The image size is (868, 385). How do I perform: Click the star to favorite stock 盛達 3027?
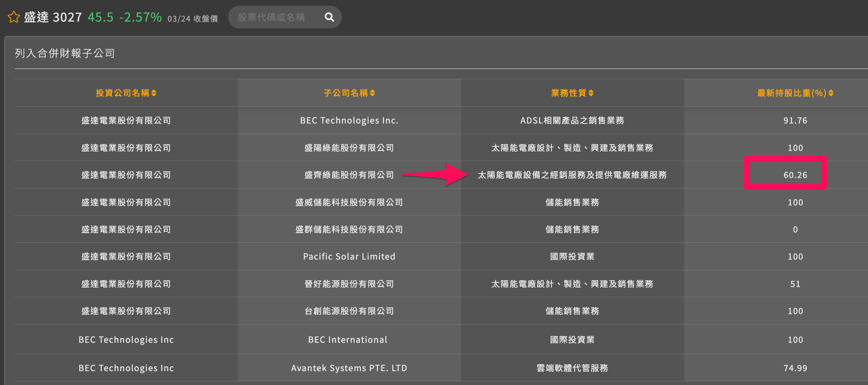click(14, 17)
